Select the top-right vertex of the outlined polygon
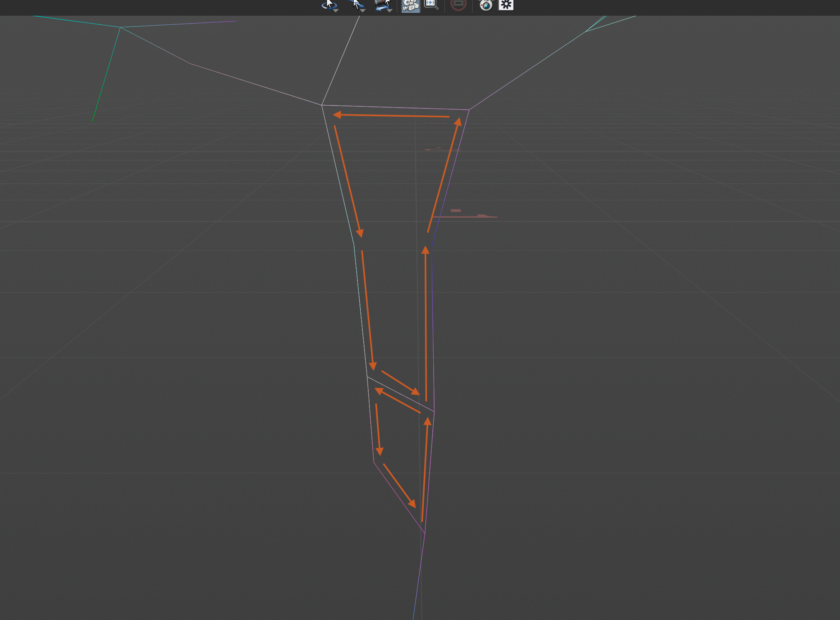 (x=469, y=110)
